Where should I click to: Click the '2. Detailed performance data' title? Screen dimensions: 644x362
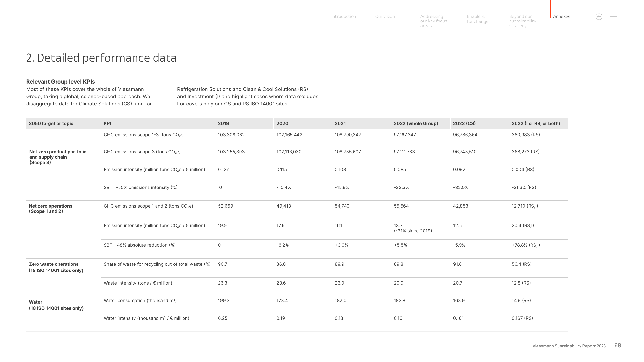[x=101, y=58]
